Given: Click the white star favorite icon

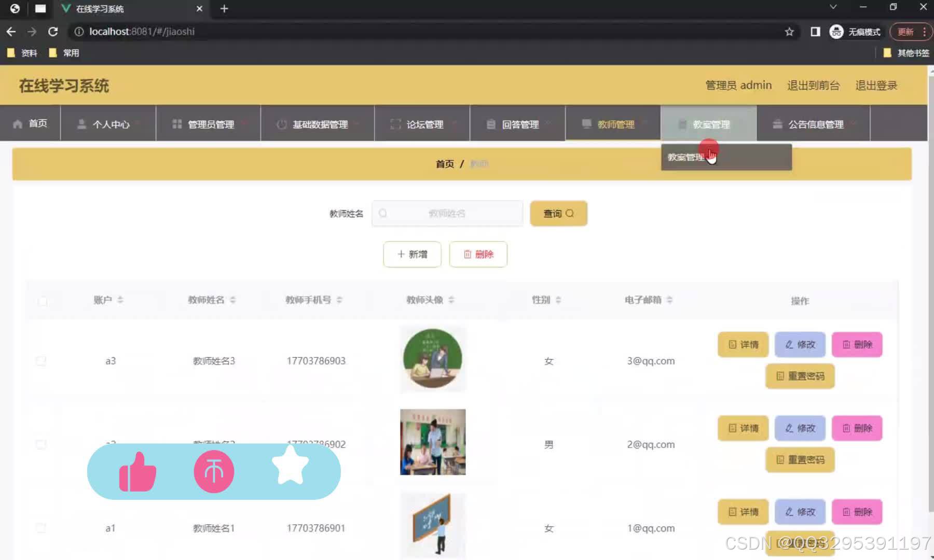Looking at the screenshot, I should 290,465.
